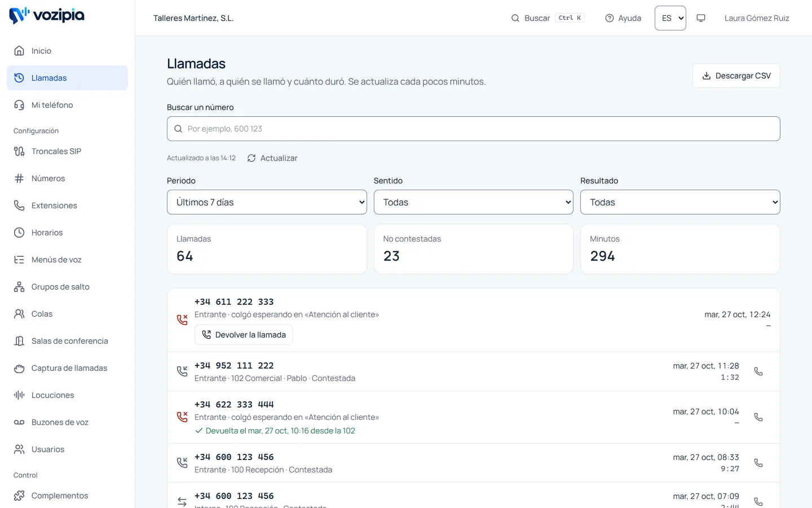Call +34 622 333 444 phone icon

coord(758,417)
